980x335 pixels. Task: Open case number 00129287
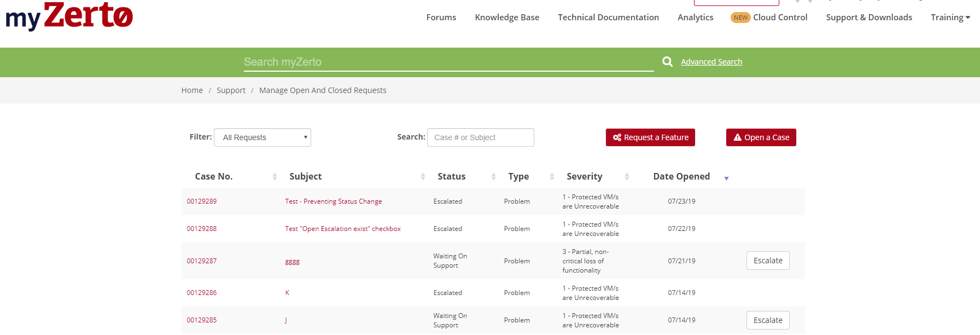pos(202,261)
